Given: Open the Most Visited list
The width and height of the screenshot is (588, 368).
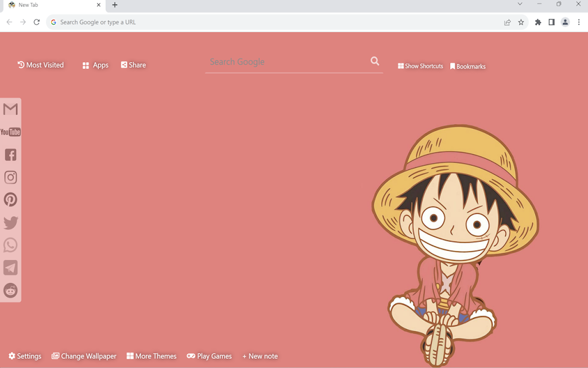Looking at the screenshot, I should point(41,65).
